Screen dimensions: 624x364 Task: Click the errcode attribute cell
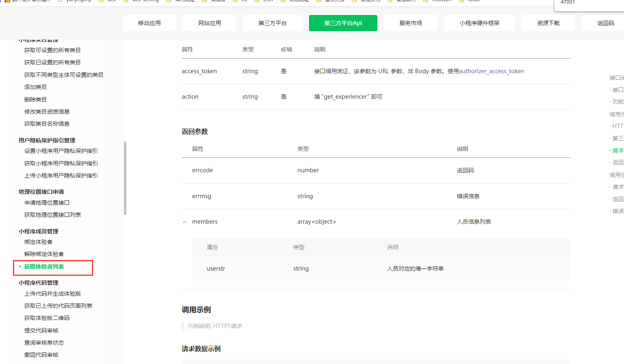202,170
